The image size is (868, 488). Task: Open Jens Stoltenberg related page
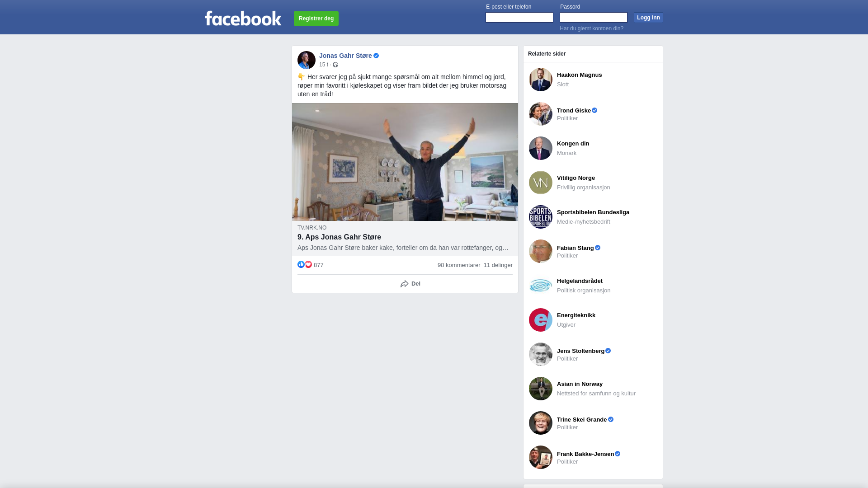click(580, 351)
